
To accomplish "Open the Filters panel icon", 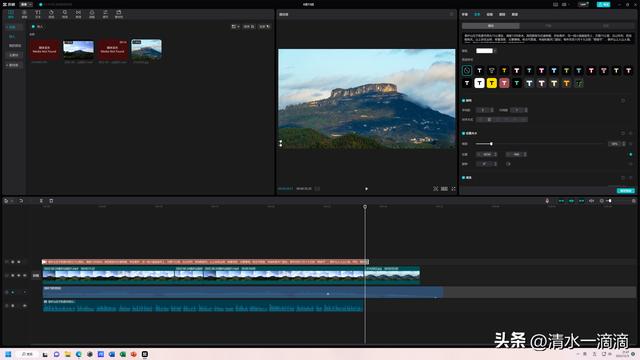I will (x=92, y=14).
